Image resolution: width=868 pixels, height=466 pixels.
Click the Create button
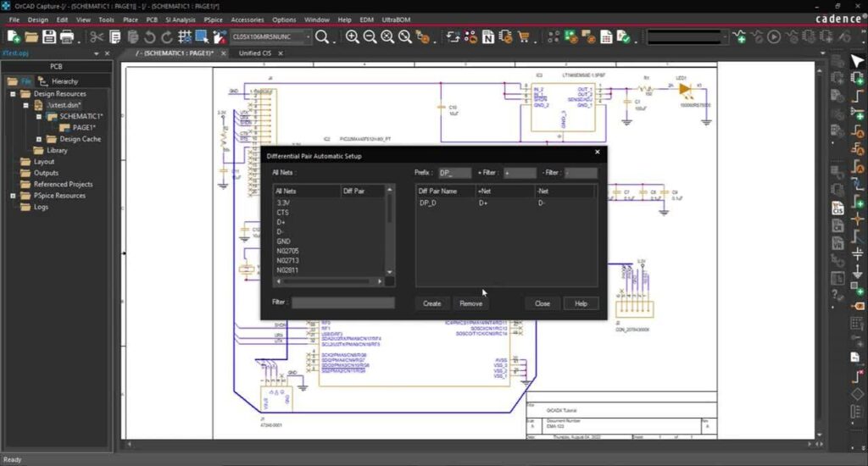pos(431,303)
